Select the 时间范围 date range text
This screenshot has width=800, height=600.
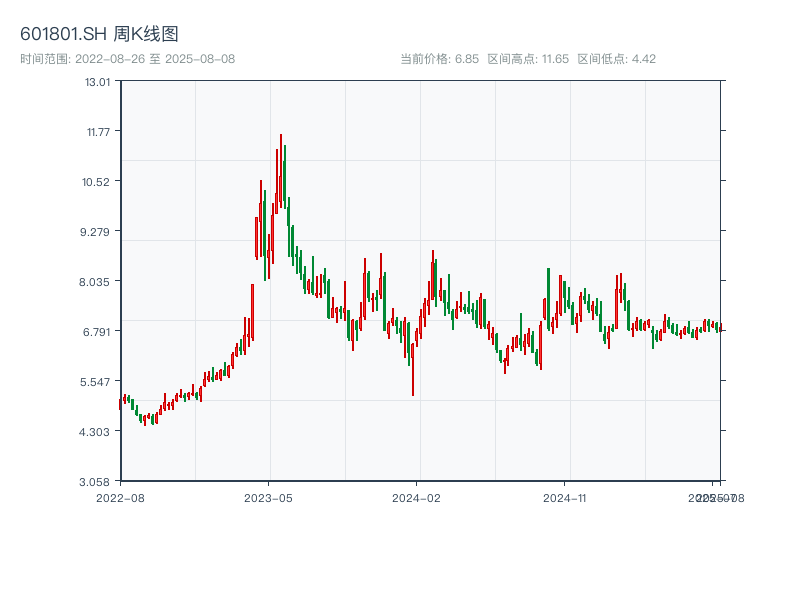point(127,59)
